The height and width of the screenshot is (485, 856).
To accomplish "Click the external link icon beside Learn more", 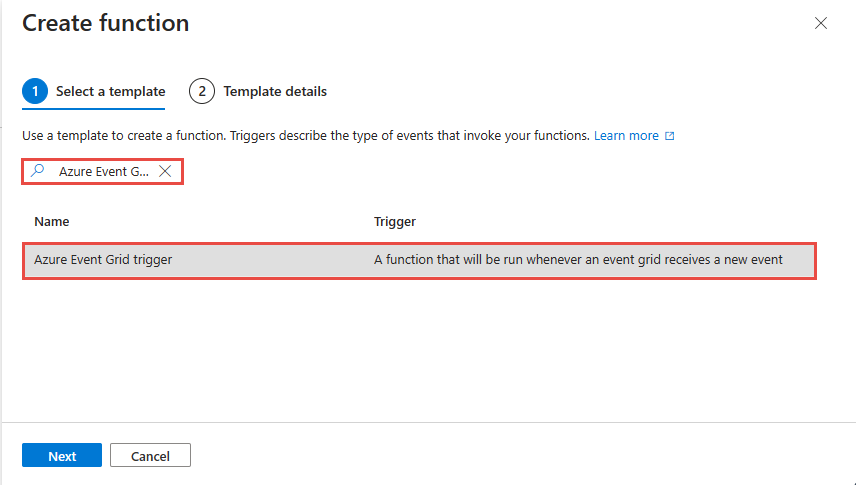I will click(x=669, y=136).
